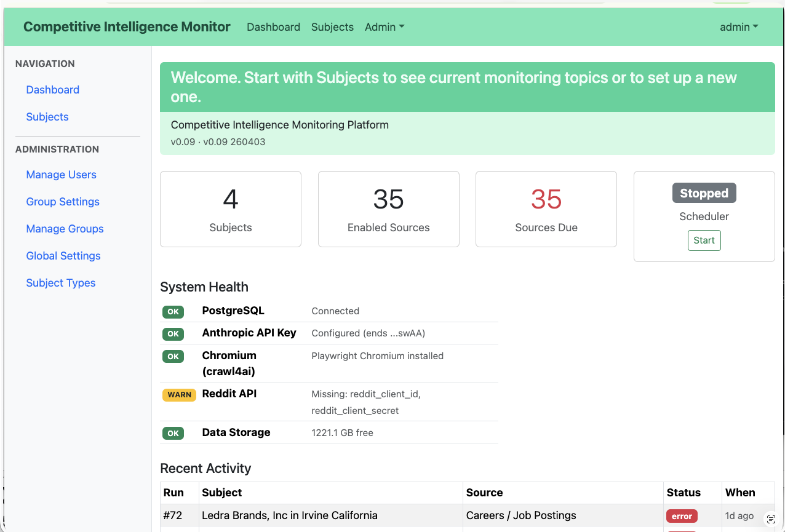Click the OK badge next to PostgreSQL

pos(173,312)
